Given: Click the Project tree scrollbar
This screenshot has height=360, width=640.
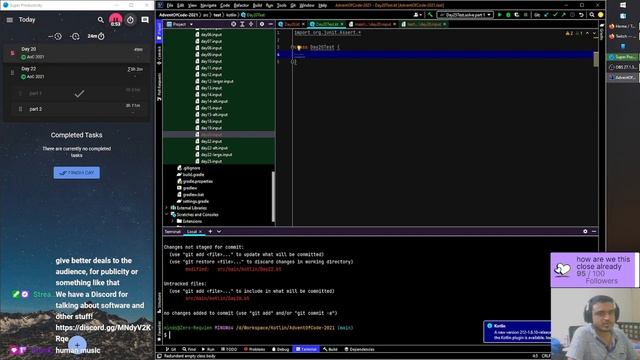Looking at the screenshot, I should coord(273,196).
